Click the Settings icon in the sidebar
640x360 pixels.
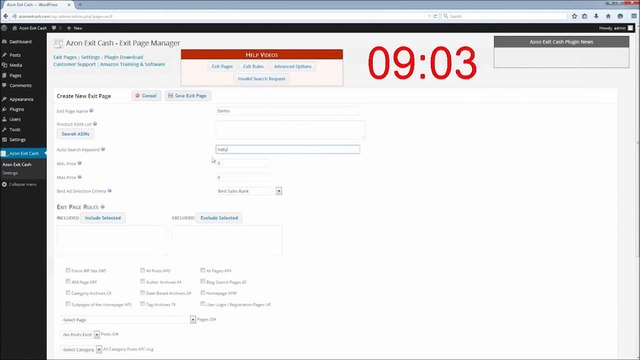[4, 140]
